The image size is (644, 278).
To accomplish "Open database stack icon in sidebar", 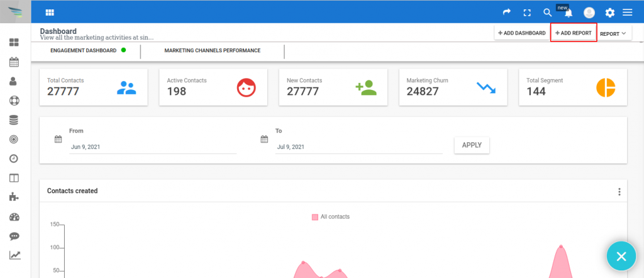I will pyautogui.click(x=14, y=120).
